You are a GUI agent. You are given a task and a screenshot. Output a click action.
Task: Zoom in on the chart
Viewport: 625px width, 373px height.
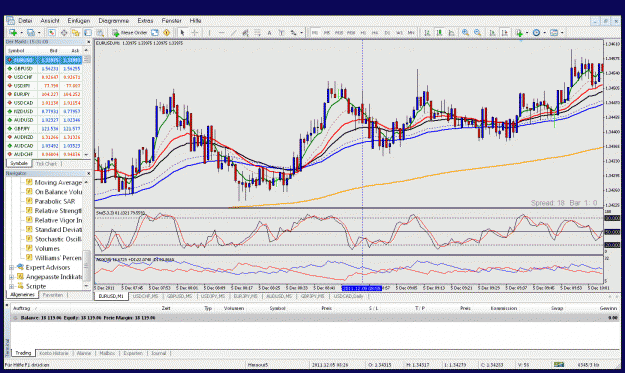[465, 33]
